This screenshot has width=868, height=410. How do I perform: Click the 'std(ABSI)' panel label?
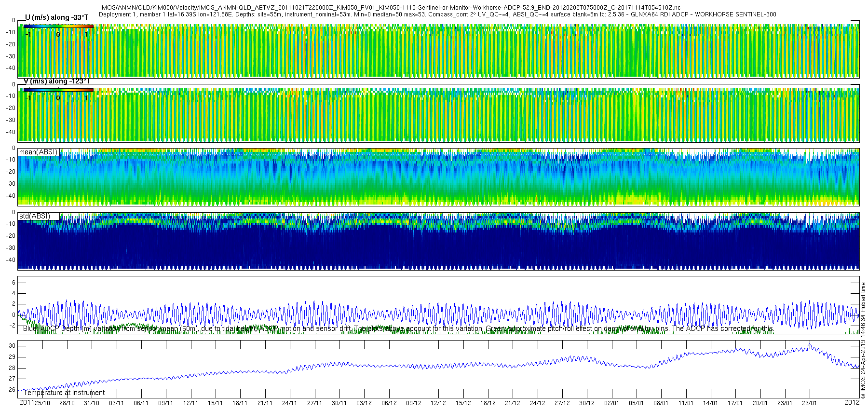(35, 216)
